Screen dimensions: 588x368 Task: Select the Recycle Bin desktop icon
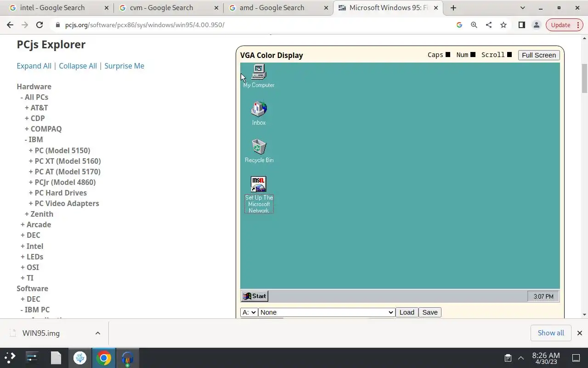tap(259, 151)
